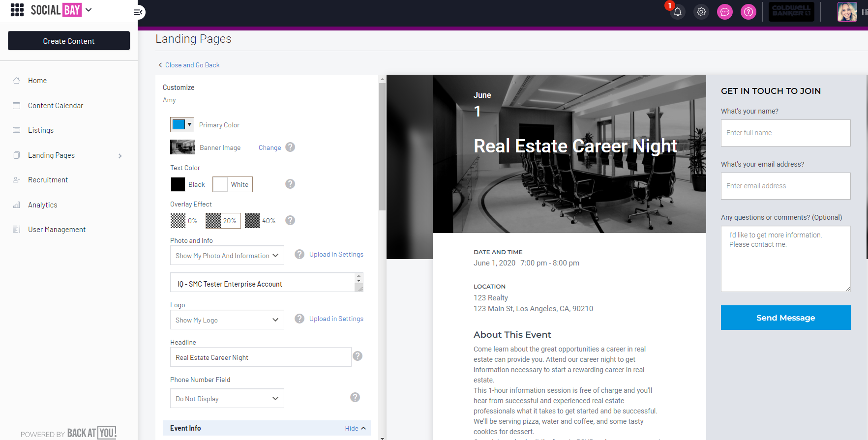
Task: Click the help icon next to Banner Image
Action: (x=290, y=147)
